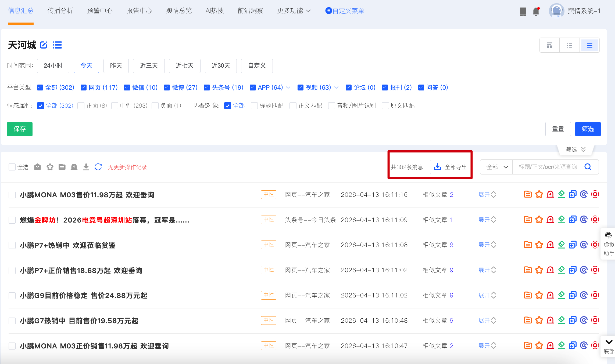Select the checkbox for 小鹏P7+热销中 row
The image size is (615, 364).
click(12, 245)
